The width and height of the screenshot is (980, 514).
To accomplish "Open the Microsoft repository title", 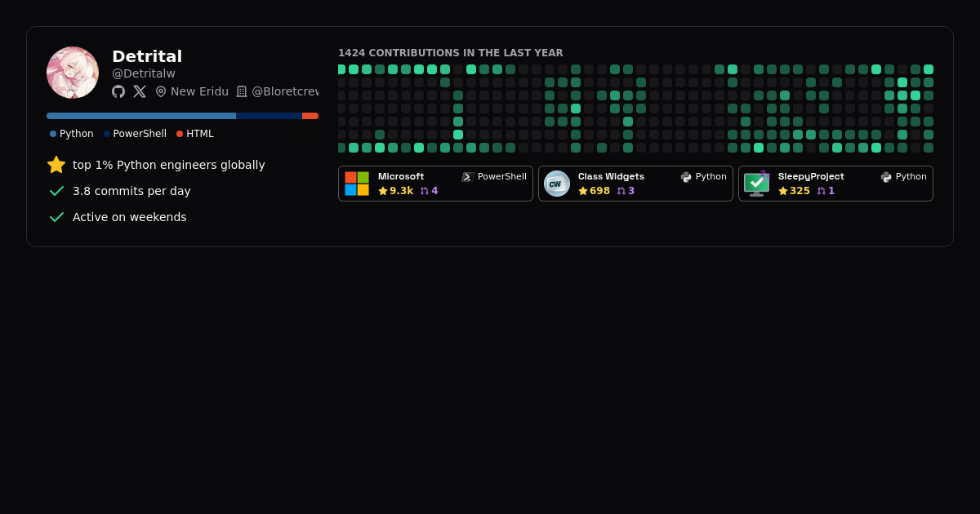I will pyautogui.click(x=401, y=176).
